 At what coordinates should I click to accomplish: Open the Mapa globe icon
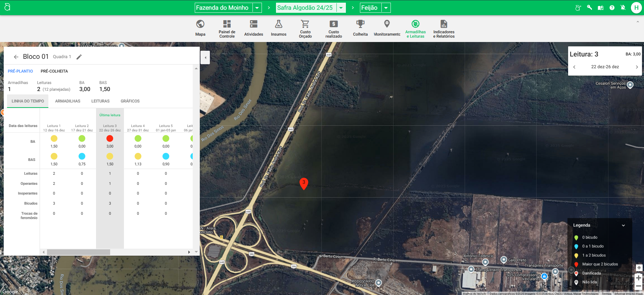[x=200, y=24]
